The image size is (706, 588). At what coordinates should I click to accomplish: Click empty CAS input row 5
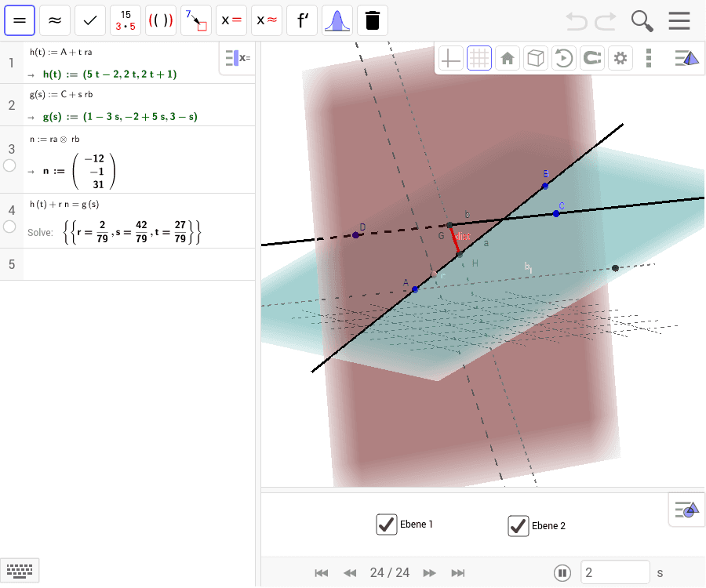pos(139,264)
